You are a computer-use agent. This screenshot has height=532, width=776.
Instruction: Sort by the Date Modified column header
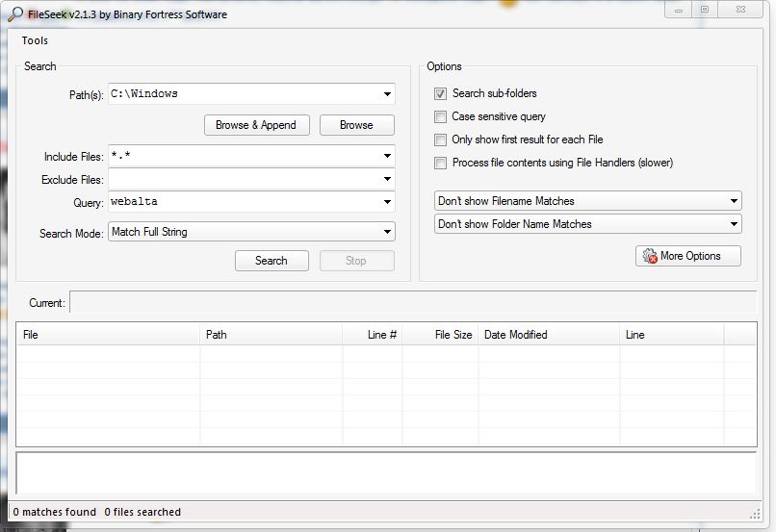pyautogui.click(x=549, y=335)
